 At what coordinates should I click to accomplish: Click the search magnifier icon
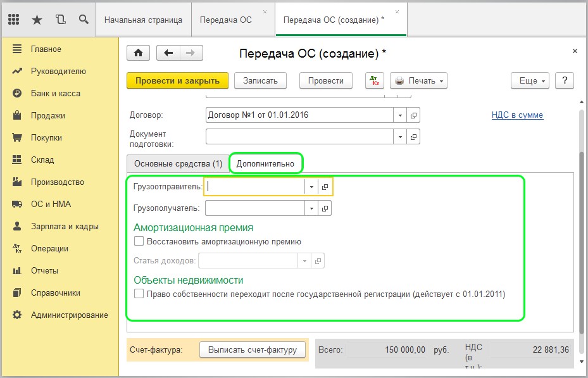(84, 19)
